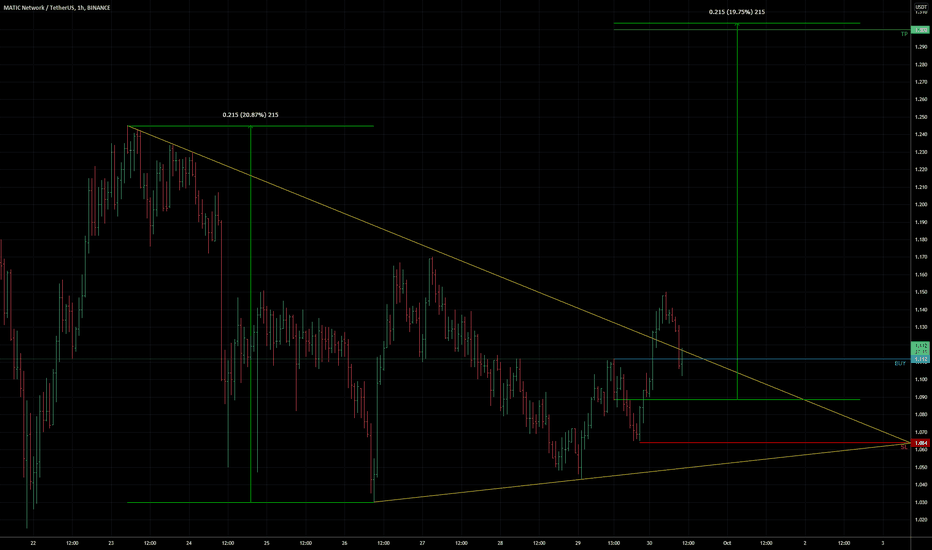Select the blue BUY entry horizontal line
Screen dimensions: 932x550
point(761,359)
